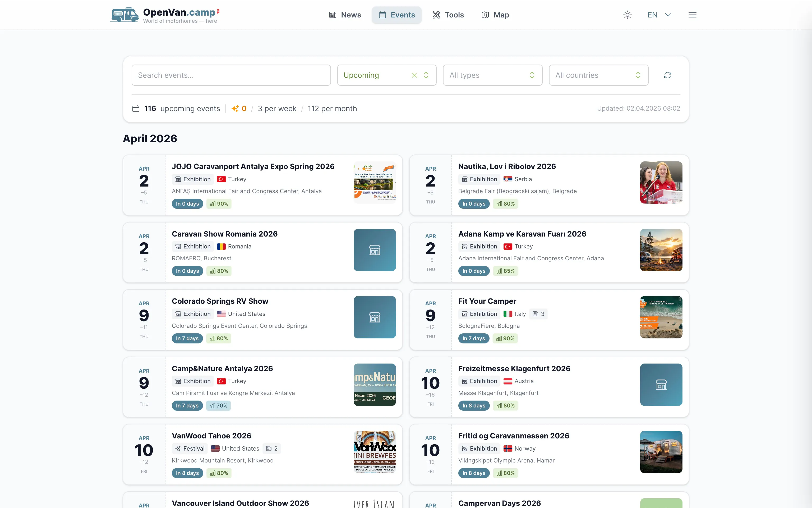Click the Camp&Nature Antalya poster thumbnail
Viewport: 812px width, 508px height.
(x=375, y=385)
